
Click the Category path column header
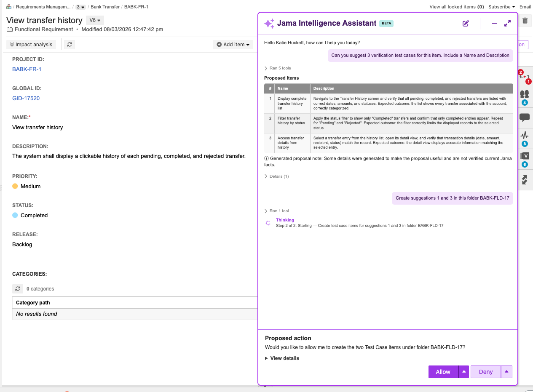coord(33,303)
